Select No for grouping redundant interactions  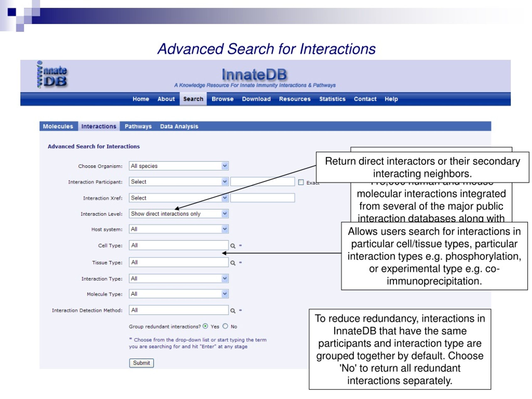coord(225,326)
